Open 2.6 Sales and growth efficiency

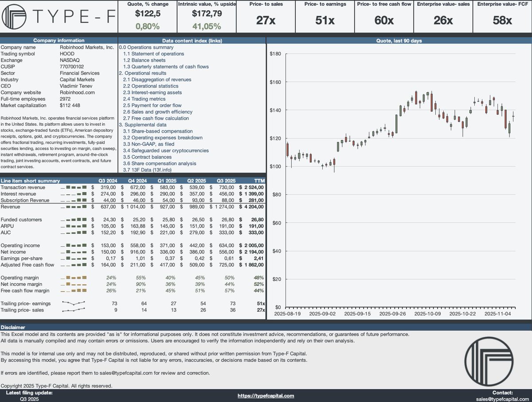point(158,112)
